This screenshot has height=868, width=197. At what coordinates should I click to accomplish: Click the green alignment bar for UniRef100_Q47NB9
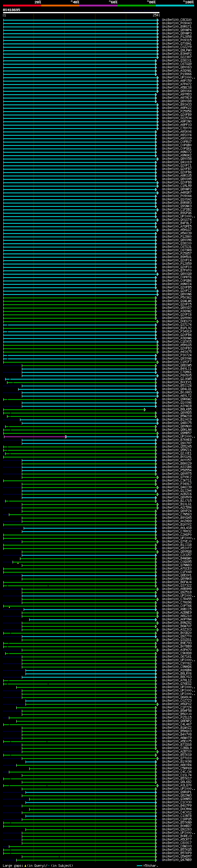pos(86,860)
